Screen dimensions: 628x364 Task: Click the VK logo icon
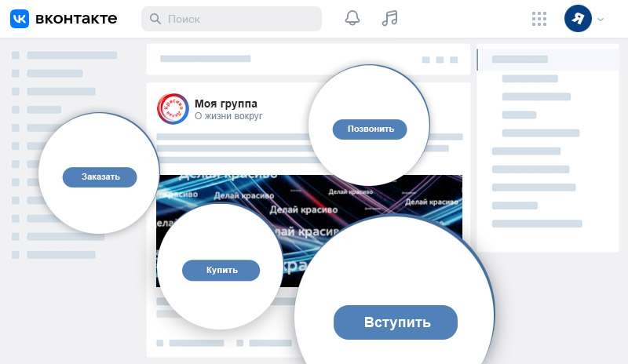point(20,18)
